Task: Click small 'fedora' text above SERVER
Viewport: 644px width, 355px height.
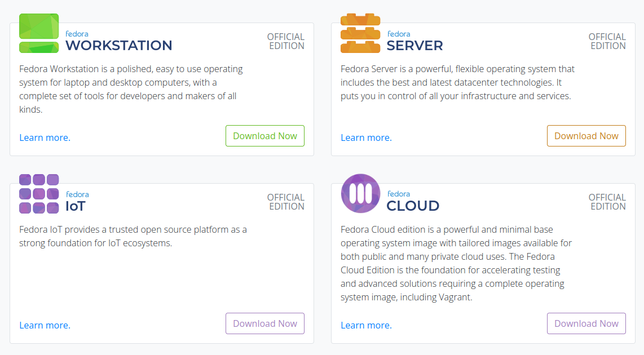Action: [x=398, y=34]
